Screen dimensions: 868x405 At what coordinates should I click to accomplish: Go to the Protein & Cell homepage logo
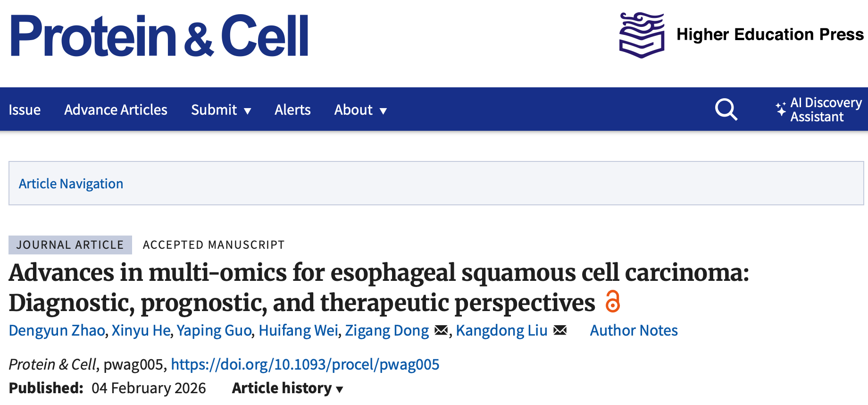(159, 36)
